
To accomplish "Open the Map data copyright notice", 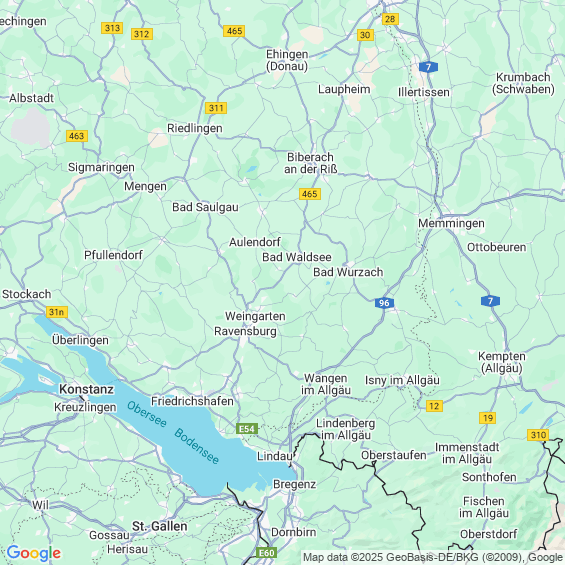I will (433, 557).
